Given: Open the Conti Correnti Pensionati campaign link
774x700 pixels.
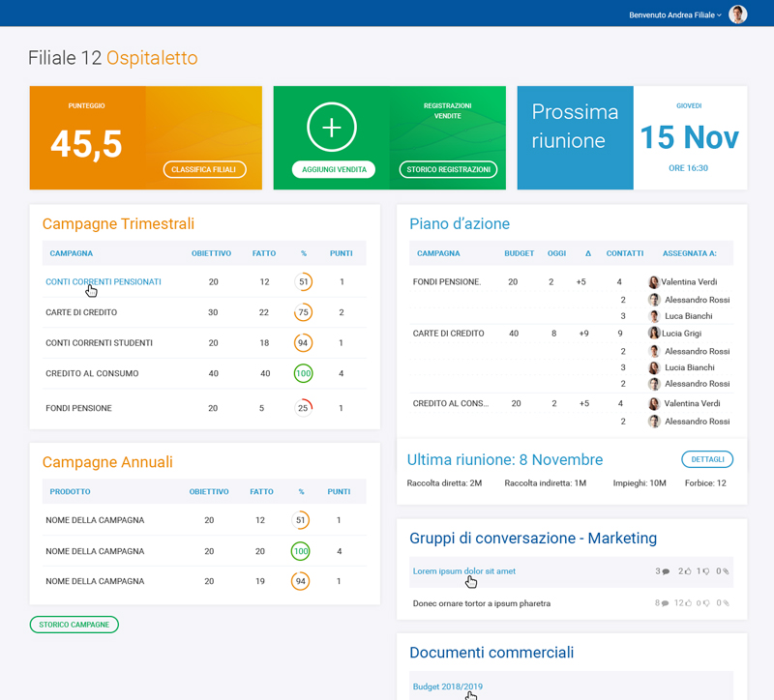Looking at the screenshot, I should pyautogui.click(x=104, y=281).
